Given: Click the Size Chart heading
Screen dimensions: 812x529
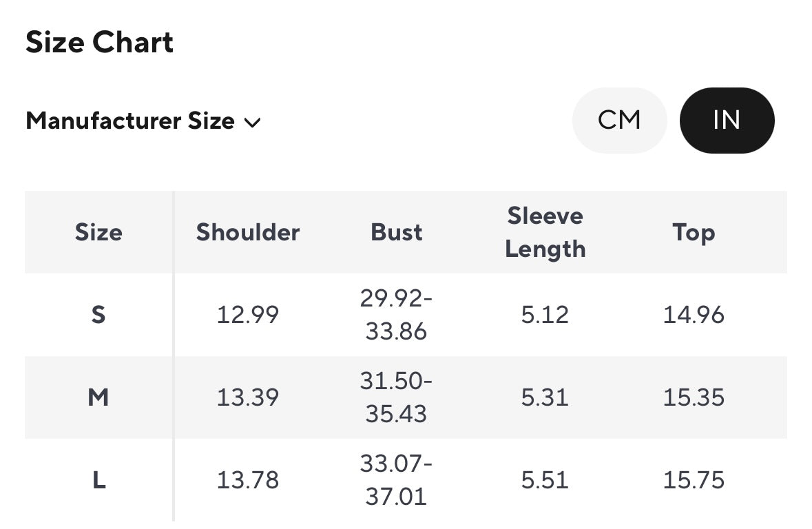Looking at the screenshot, I should tap(99, 43).
